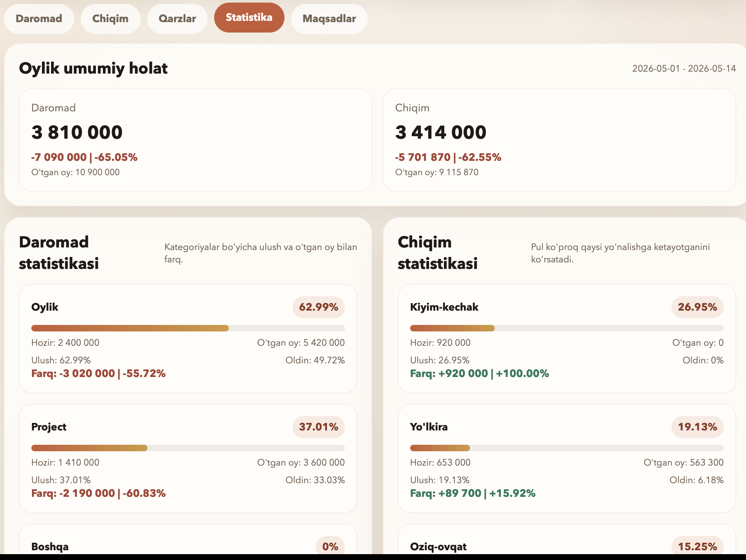Click the Yo'lkira progress bar

pos(567,448)
